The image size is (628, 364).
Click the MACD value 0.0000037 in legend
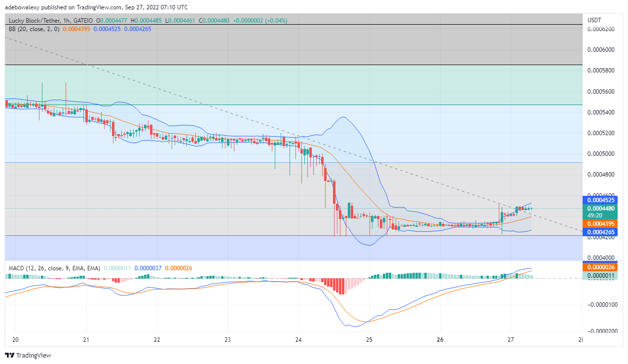[148, 268]
